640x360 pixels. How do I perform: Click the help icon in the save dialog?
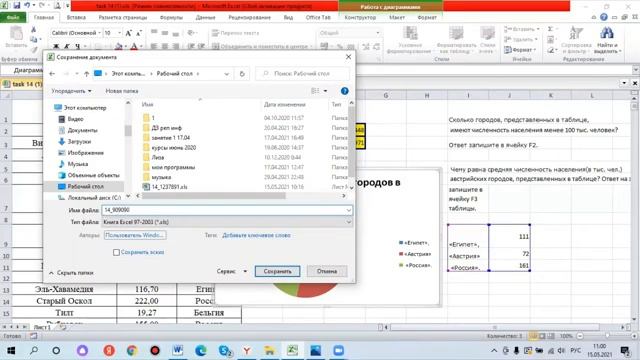(344, 91)
